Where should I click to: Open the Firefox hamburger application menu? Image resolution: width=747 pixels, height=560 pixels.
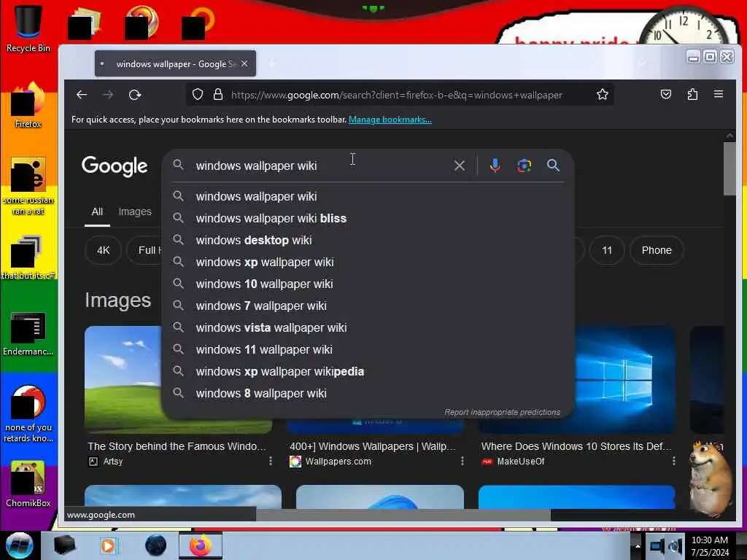tap(719, 94)
